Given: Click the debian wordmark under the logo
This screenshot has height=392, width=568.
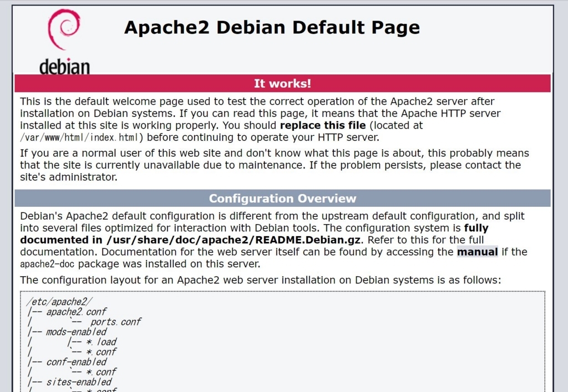Looking at the screenshot, I should tap(64, 67).
